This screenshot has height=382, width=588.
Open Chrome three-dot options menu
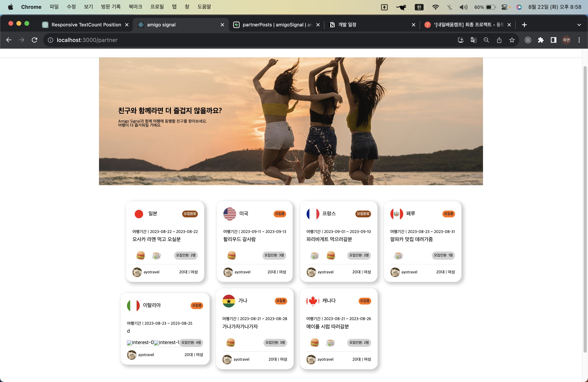579,40
